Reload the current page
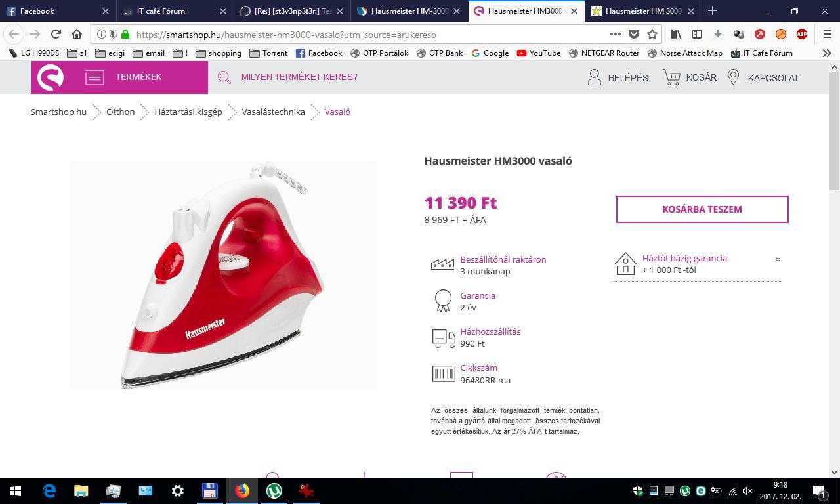 click(x=56, y=34)
